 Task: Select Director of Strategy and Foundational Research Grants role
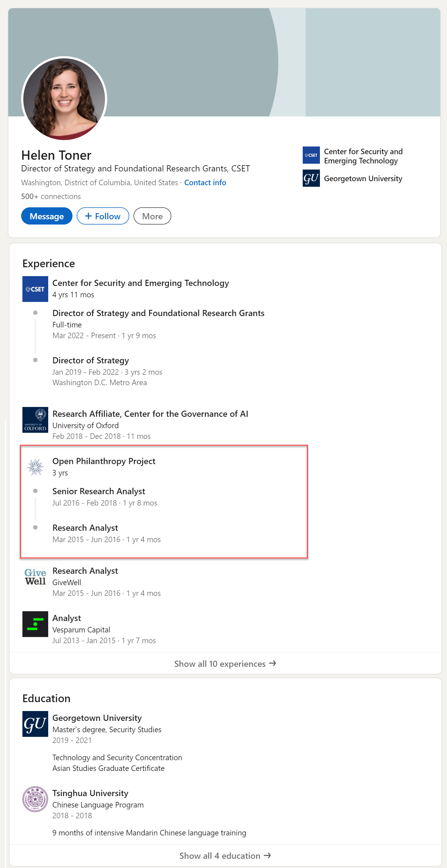tap(158, 313)
